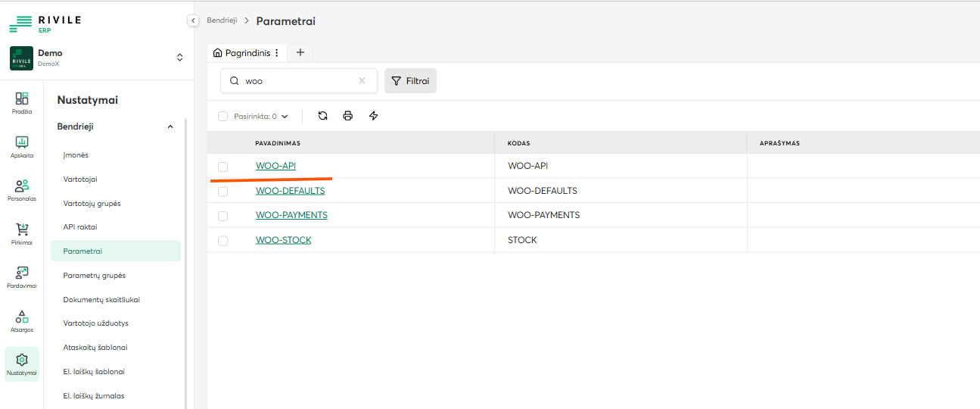
Task: Select the WOO-PAYMENTS row checkbox
Action: click(222, 216)
